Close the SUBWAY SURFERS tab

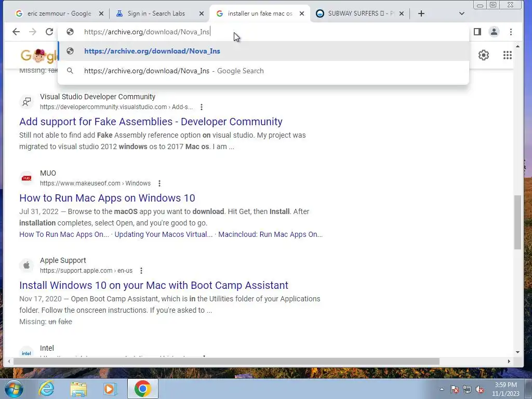pyautogui.click(x=402, y=14)
